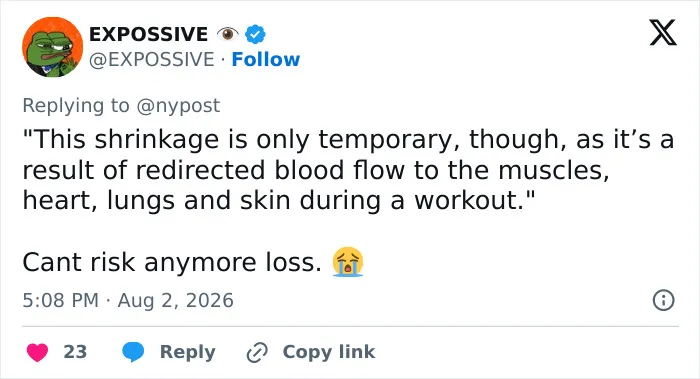Open the @nypost mention link
700x379 pixels.
click(x=178, y=106)
